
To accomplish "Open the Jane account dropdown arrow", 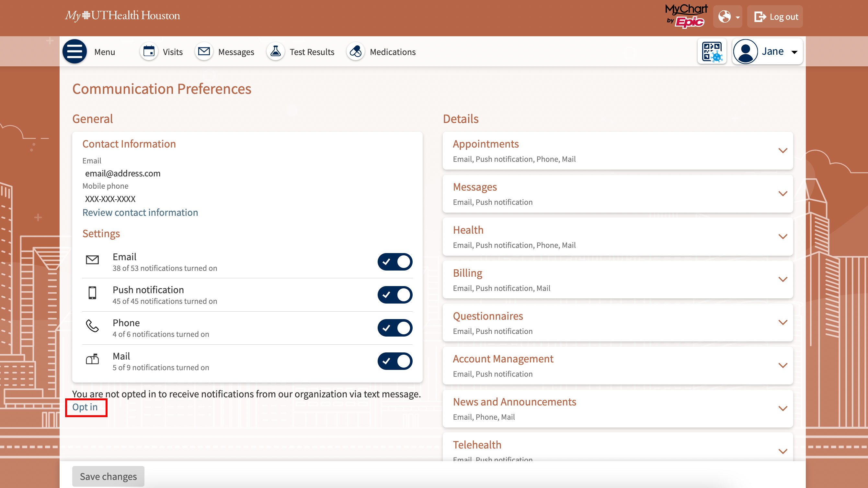I will coord(794,52).
